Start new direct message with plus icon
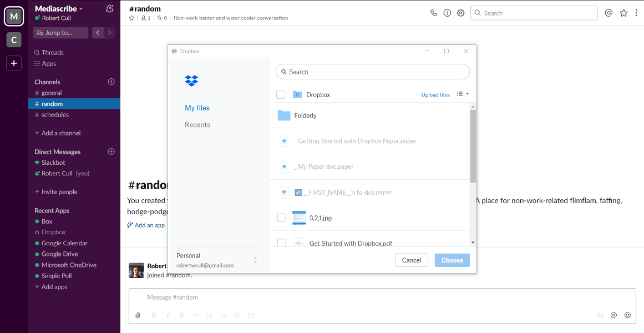Viewport: 644px width, 333px height. click(111, 152)
